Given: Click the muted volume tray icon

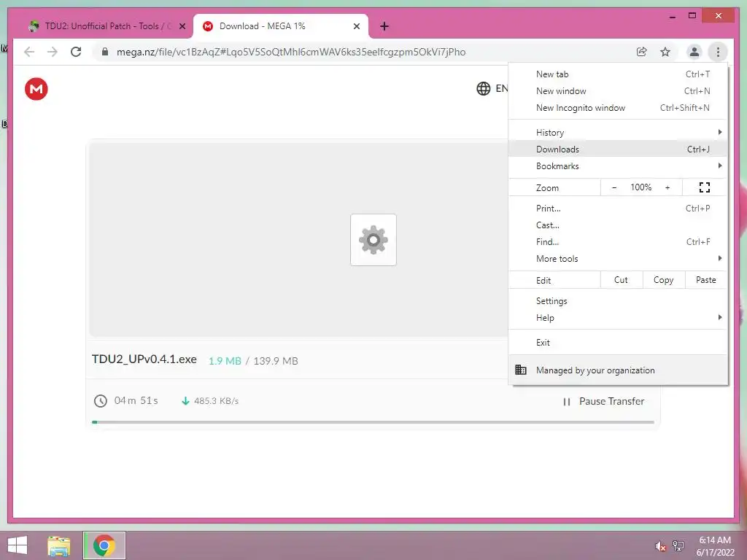Looking at the screenshot, I should coord(660,546).
